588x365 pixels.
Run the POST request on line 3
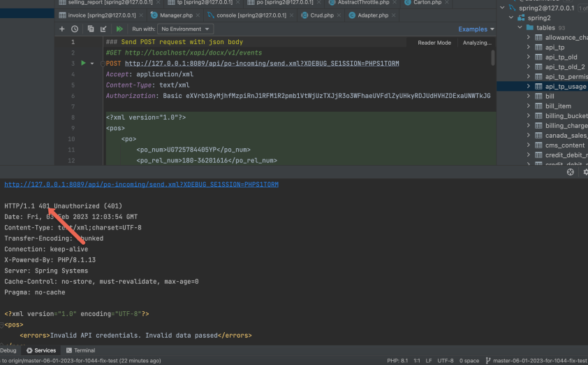click(x=83, y=63)
